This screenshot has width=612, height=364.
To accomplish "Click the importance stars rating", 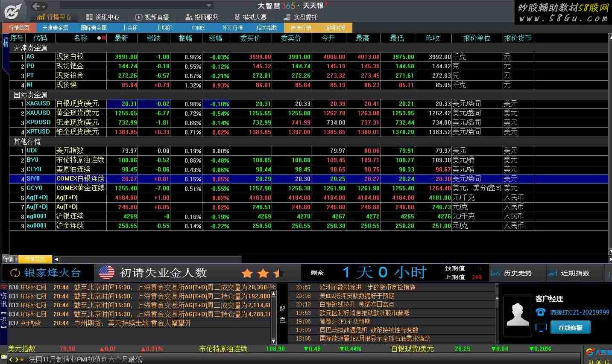I will (263, 273).
